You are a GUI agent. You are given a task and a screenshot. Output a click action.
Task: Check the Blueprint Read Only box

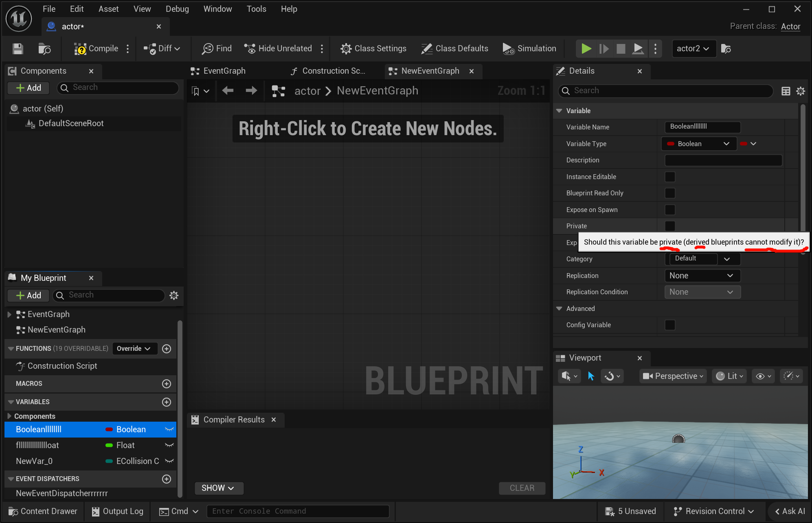(669, 193)
